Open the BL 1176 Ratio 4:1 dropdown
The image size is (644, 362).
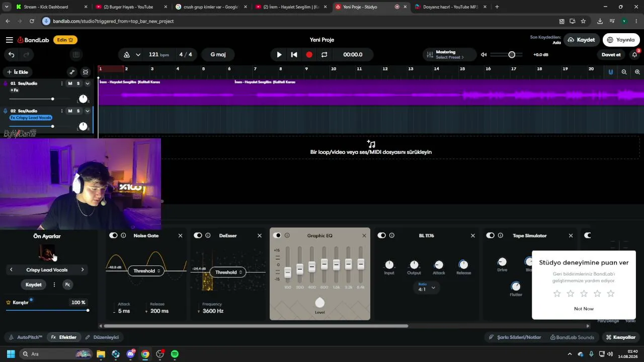click(426, 288)
